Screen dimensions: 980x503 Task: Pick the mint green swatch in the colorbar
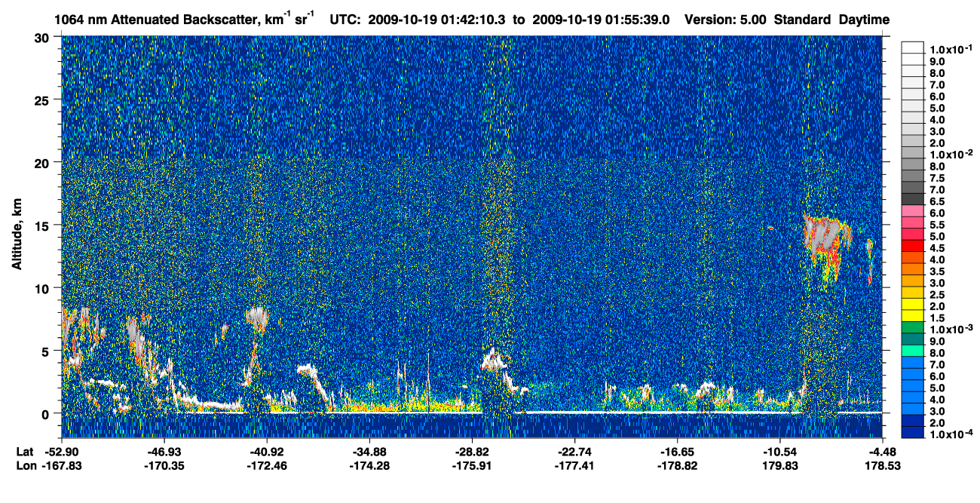(913, 351)
